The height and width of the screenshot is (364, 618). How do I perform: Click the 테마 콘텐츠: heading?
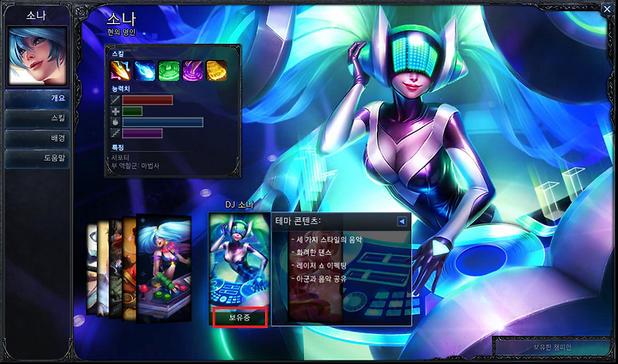(x=298, y=221)
